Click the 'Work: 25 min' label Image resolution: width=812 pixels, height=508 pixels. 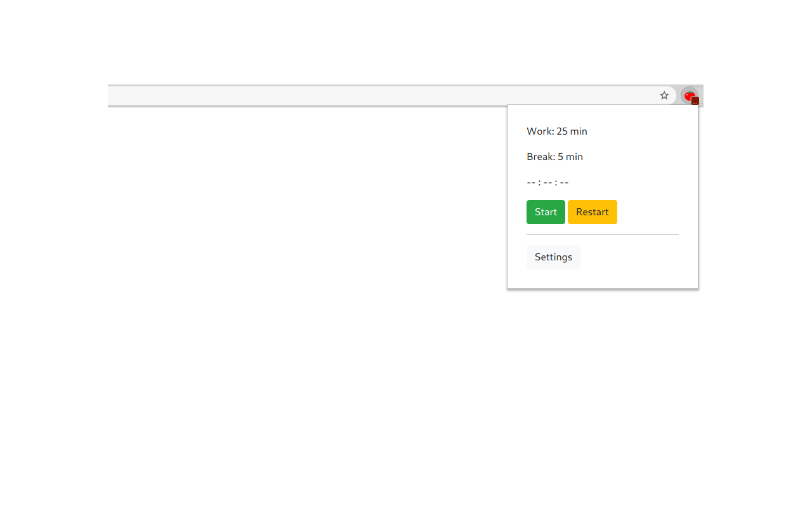point(556,131)
